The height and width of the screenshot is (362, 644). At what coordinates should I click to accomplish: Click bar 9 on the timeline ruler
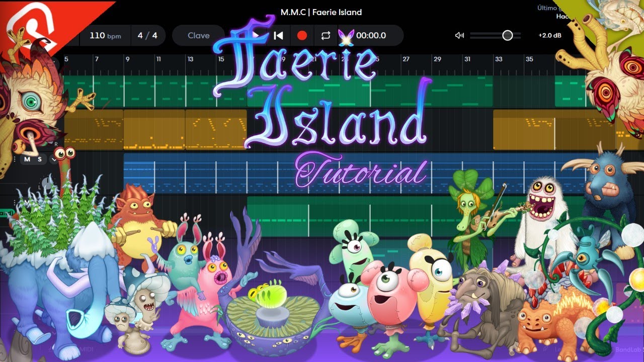tap(128, 59)
